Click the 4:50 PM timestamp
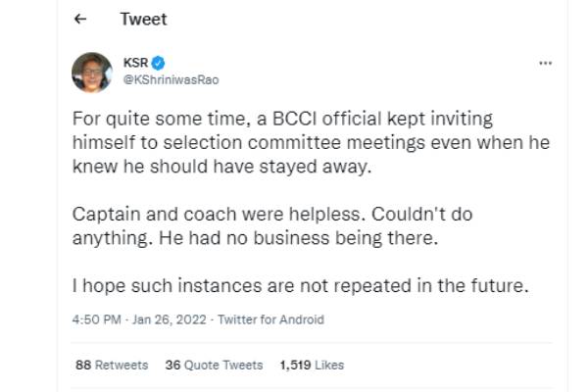Screen dimensions: 588x392 (x=95, y=319)
